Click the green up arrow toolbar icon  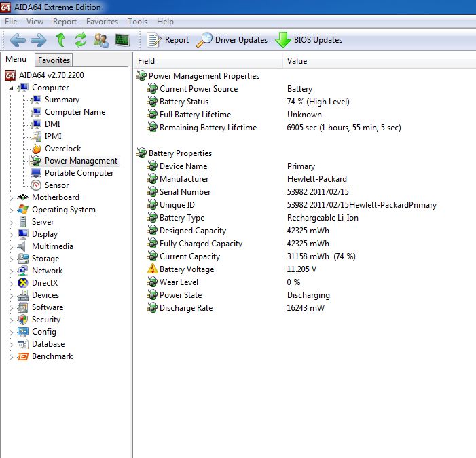coord(60,40)
